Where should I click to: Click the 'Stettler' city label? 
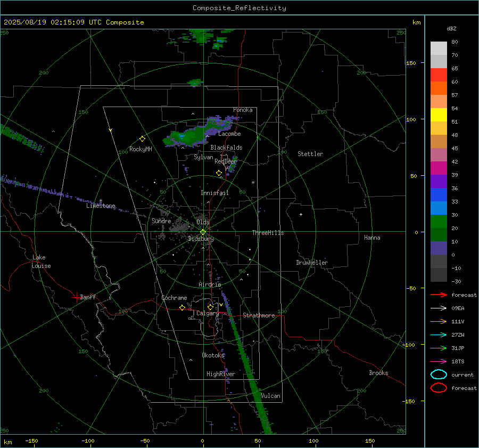click(310, 154)
